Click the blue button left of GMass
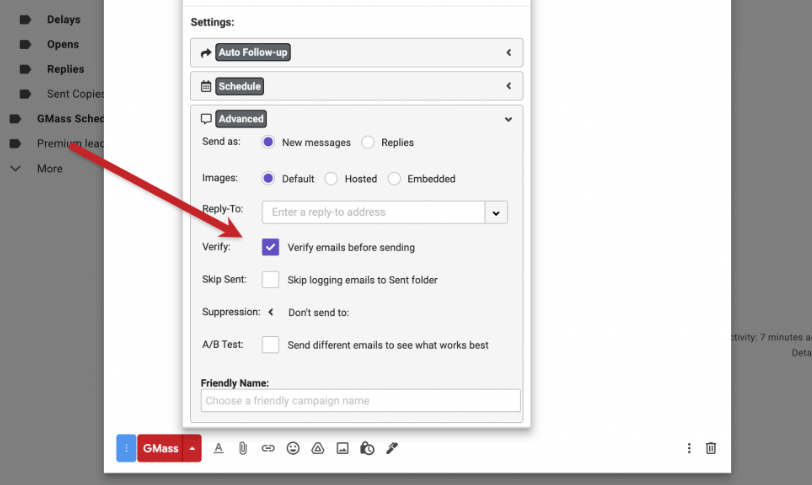This screenshot has width=812, height=485. (x=126, y=448)
